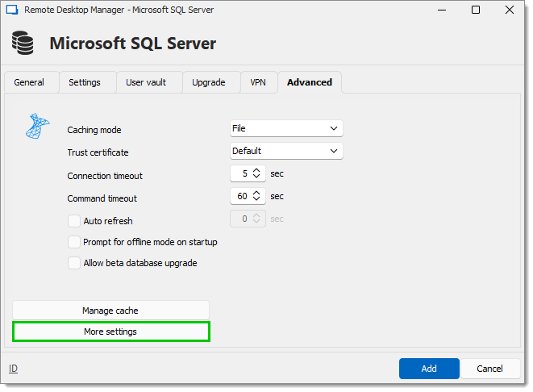533x392 pixels.
Task: Decrease Connection timeout with down arrow
Action: coord(256,177)
